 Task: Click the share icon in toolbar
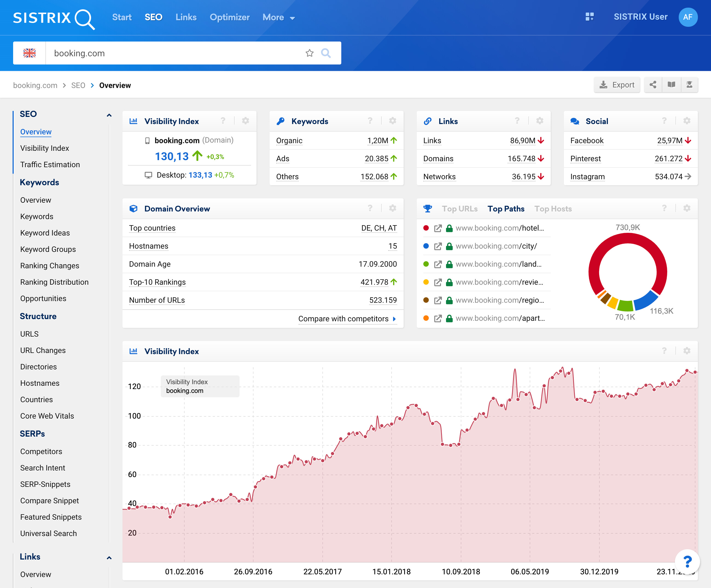(x=653, y=85)
